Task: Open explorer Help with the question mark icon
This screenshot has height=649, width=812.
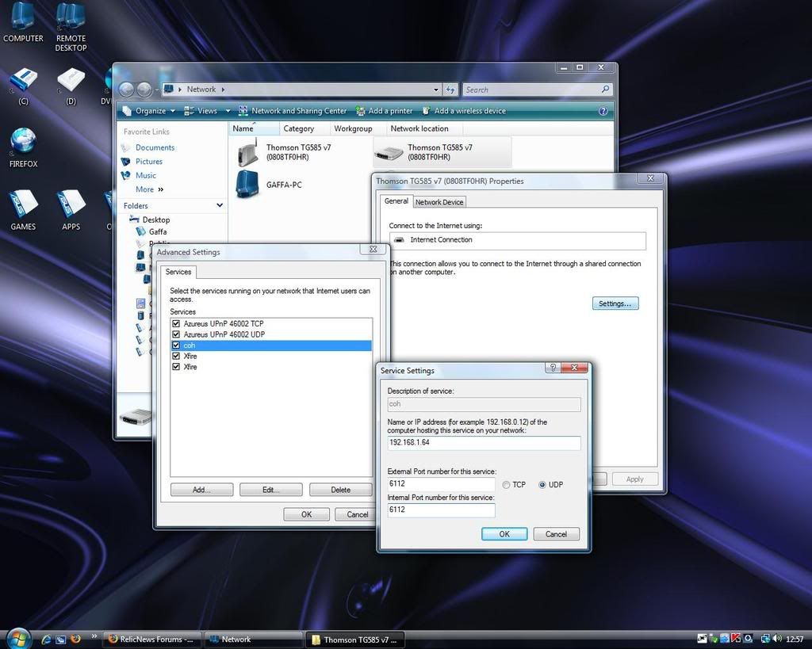Action: 603,111
